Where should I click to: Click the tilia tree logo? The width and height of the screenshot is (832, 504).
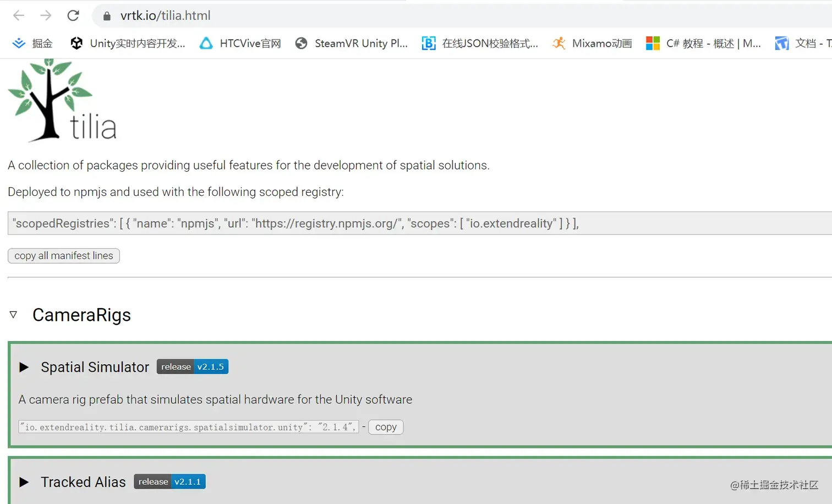coord(62,100)
